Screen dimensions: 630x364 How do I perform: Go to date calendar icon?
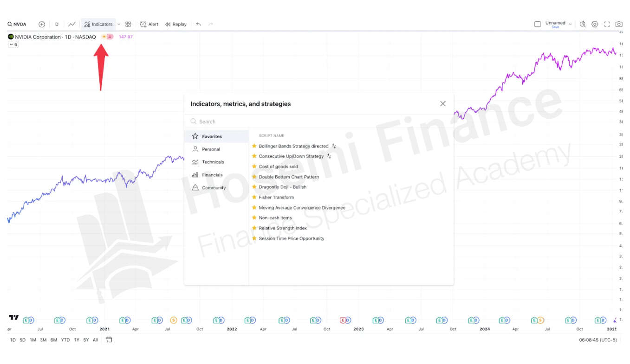(109, 339)
